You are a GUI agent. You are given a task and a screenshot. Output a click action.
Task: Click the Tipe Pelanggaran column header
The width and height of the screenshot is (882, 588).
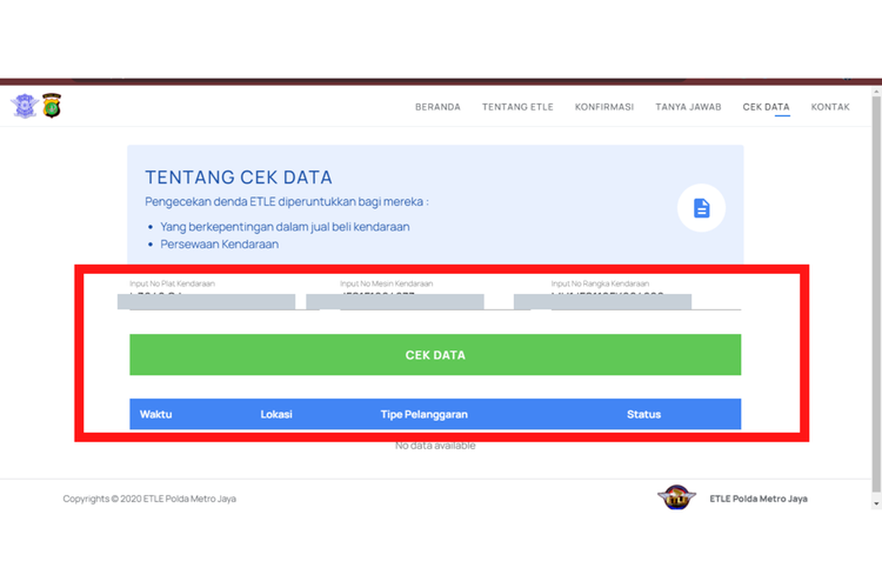[423, 415]
